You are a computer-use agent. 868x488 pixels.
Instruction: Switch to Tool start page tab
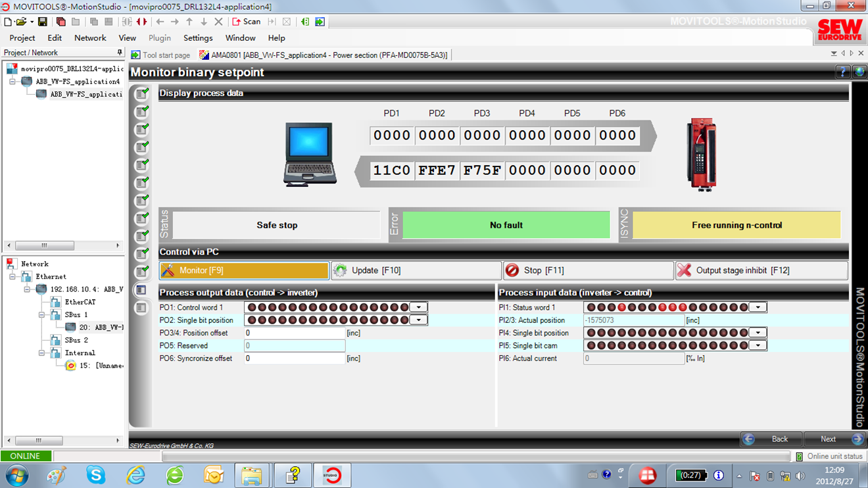pos(160,55)
